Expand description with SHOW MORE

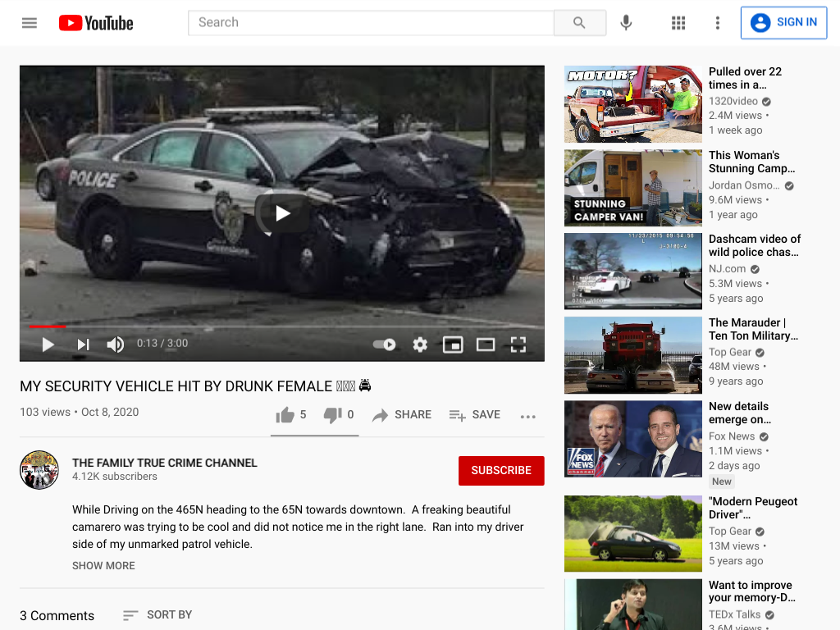103,566
